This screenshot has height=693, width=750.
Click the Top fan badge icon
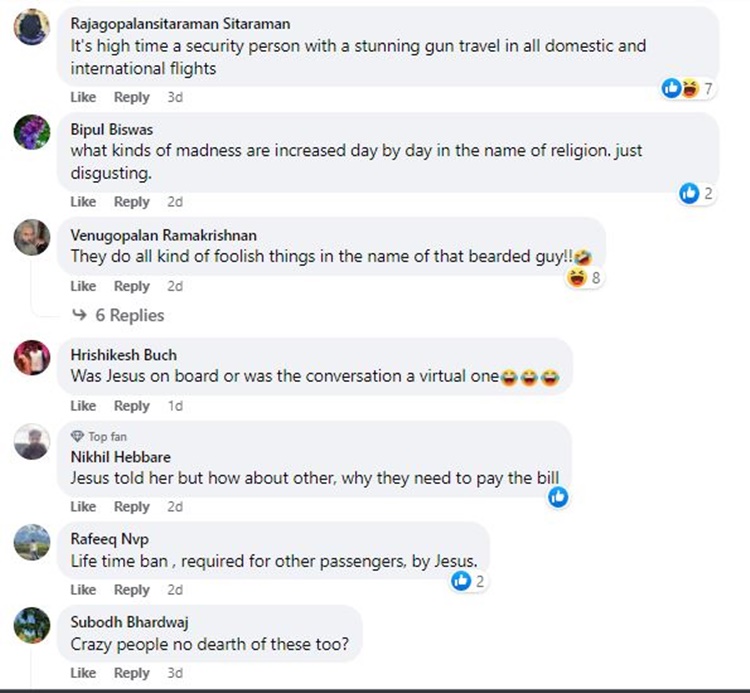[77, 437]
